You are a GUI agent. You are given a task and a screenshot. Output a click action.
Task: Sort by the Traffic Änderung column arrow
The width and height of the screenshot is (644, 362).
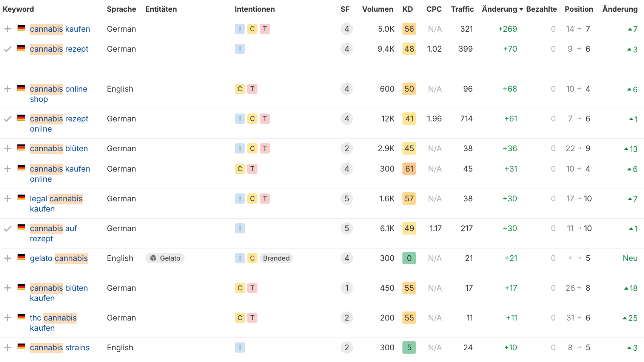click(521, 9)
